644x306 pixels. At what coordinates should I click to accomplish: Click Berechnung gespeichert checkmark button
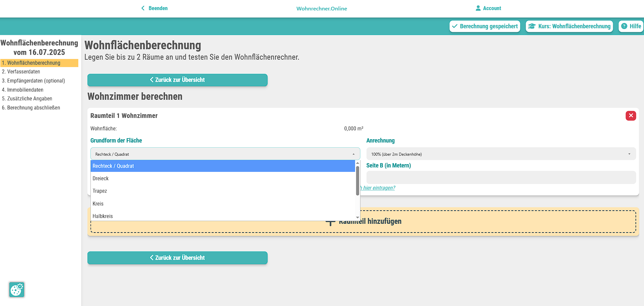(485, 26)
